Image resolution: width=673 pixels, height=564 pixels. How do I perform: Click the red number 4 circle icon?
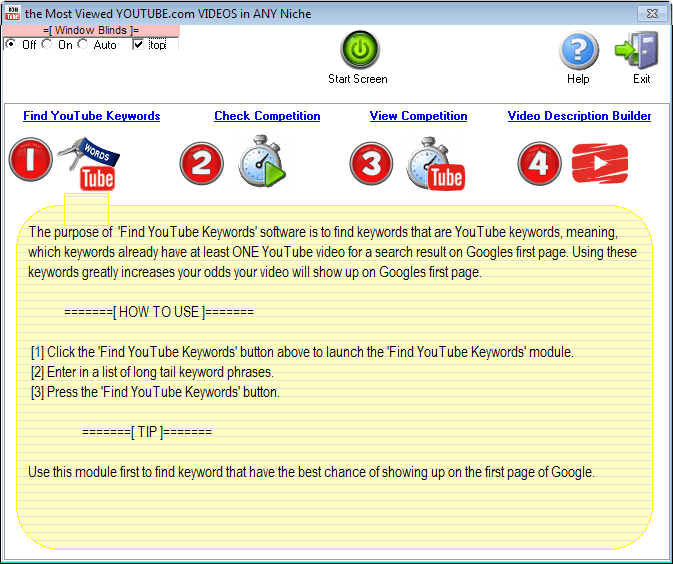540,164
